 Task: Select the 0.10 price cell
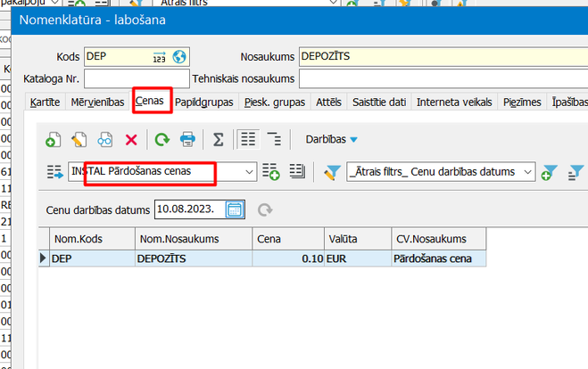coord(288,258)
